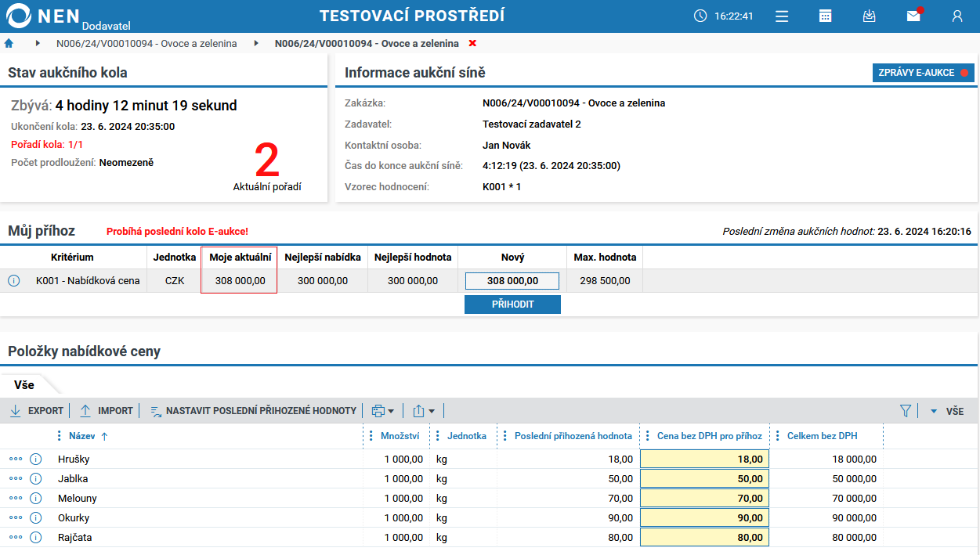980x555 pixels.
Task: Click the Pořadí kola: 1/1 text
Action: point(47,144)
